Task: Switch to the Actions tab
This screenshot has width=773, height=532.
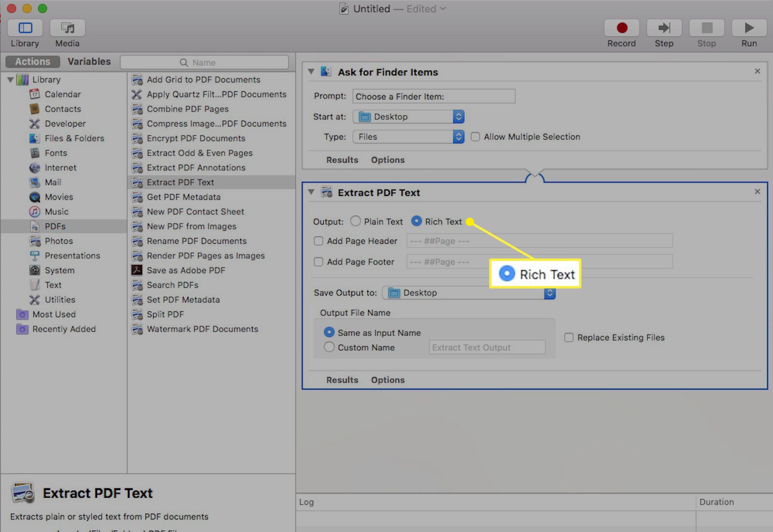Action: pyautogui.click(x=32, y=61)
